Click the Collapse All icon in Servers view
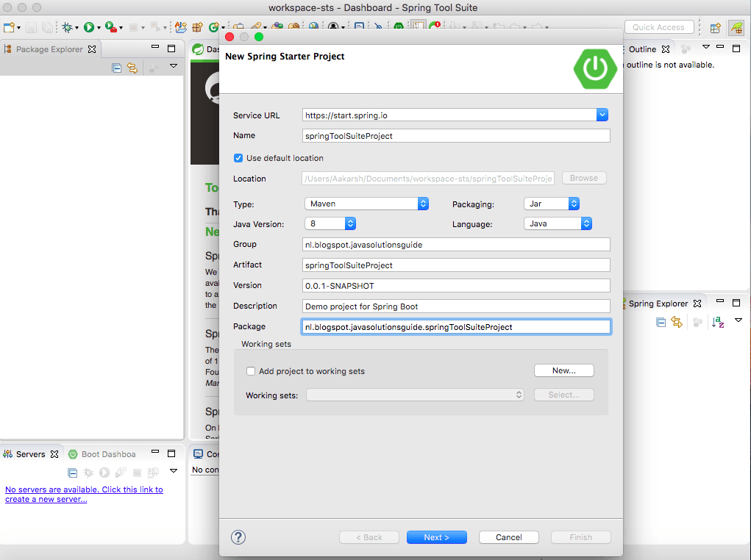 tap(72, 473)
